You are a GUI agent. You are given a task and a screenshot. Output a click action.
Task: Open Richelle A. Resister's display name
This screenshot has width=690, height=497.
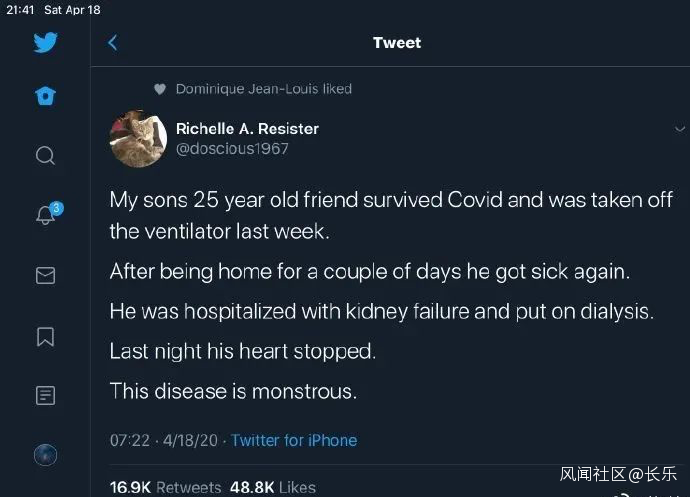click(x=247, y=128)
